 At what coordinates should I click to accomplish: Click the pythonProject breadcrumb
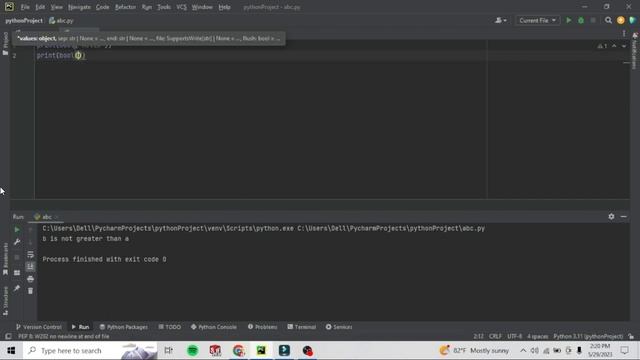[x=24, y=20]
